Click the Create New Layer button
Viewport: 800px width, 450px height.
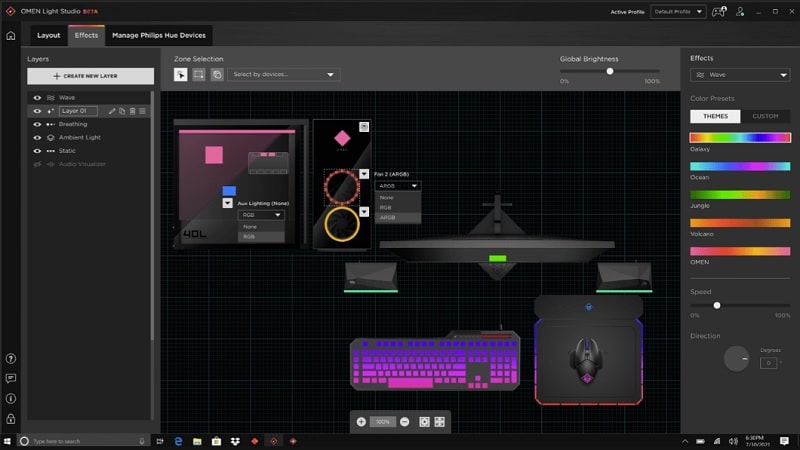[x=90, y=76]
